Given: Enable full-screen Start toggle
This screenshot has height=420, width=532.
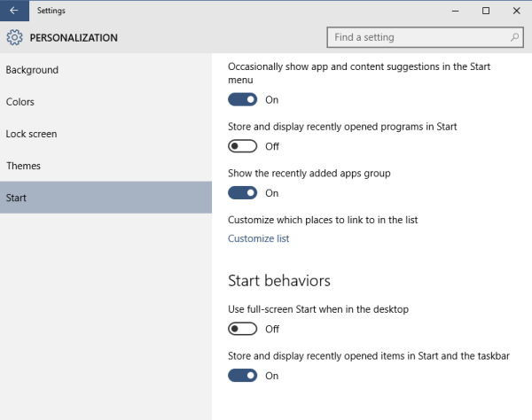Looking at the screenshot, I should (x=243, y=329).
